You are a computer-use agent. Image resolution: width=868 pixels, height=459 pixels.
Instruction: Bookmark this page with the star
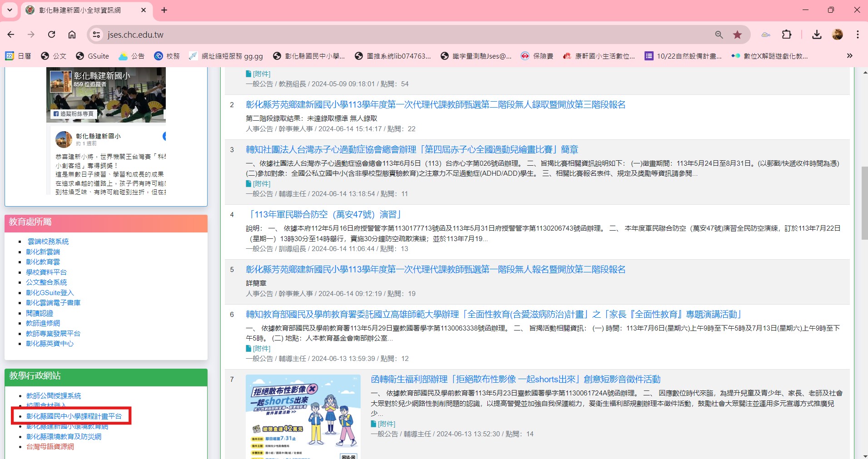[737, 35]
